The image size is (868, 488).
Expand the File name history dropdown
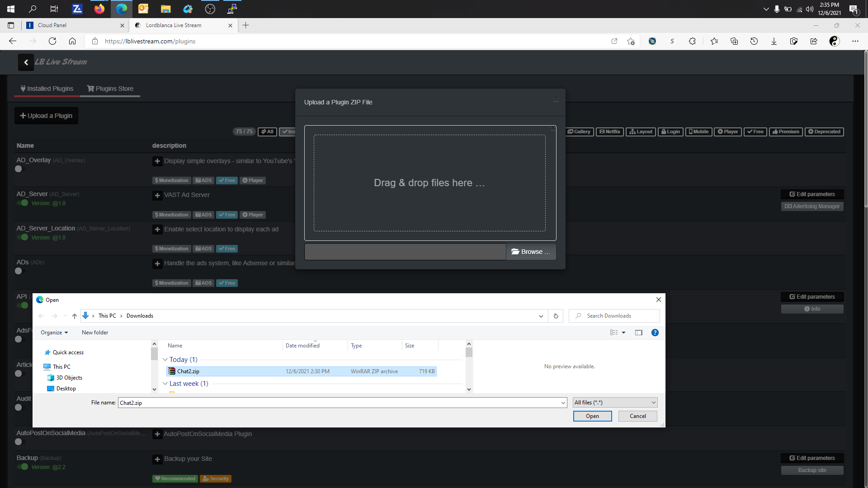(x=563, y=403)
